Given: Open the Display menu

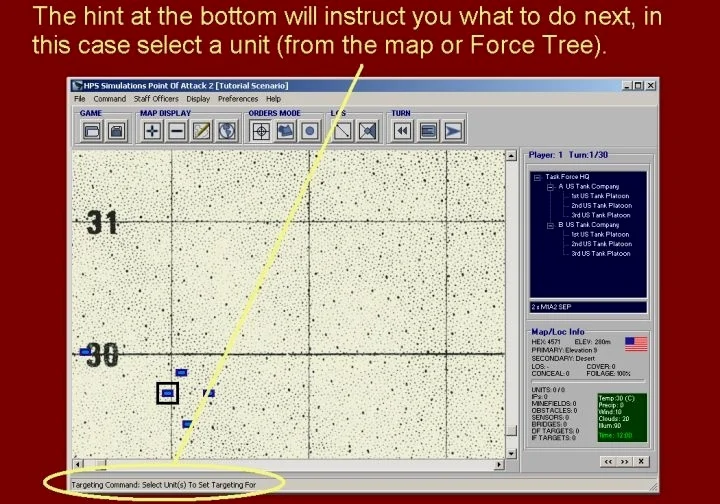Looking at the screenshot, I should 198,99.
